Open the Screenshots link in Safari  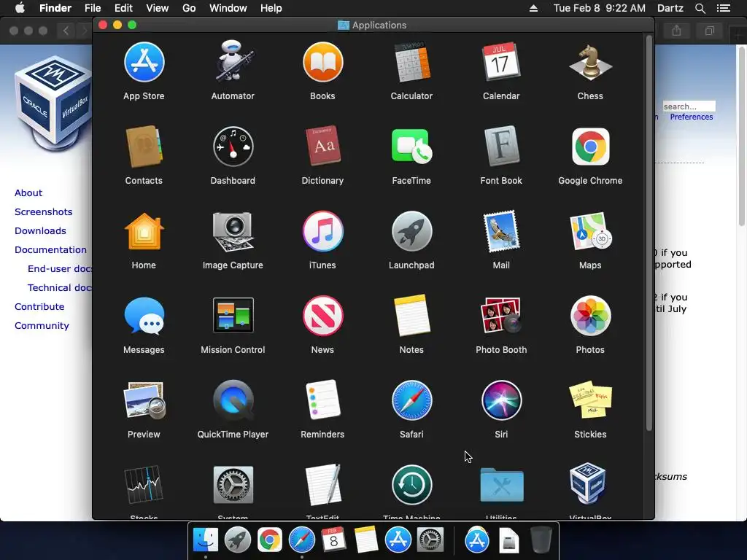click(43, 212)
